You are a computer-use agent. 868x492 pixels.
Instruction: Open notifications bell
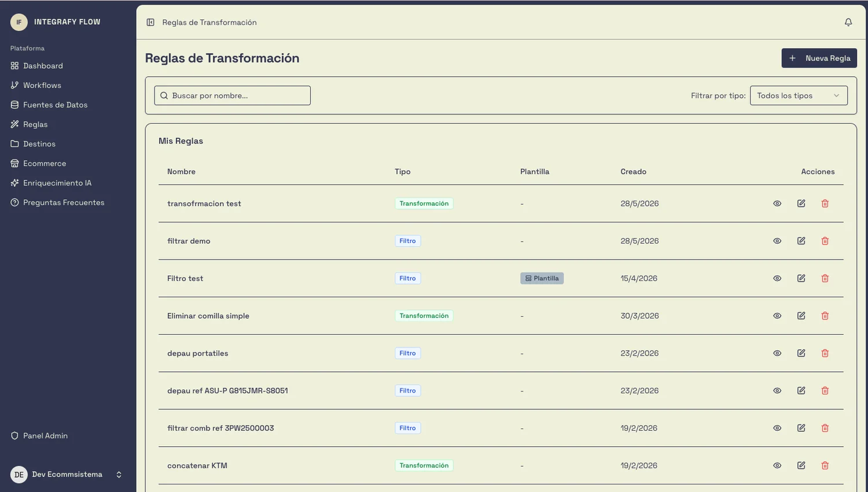point(848,23)
